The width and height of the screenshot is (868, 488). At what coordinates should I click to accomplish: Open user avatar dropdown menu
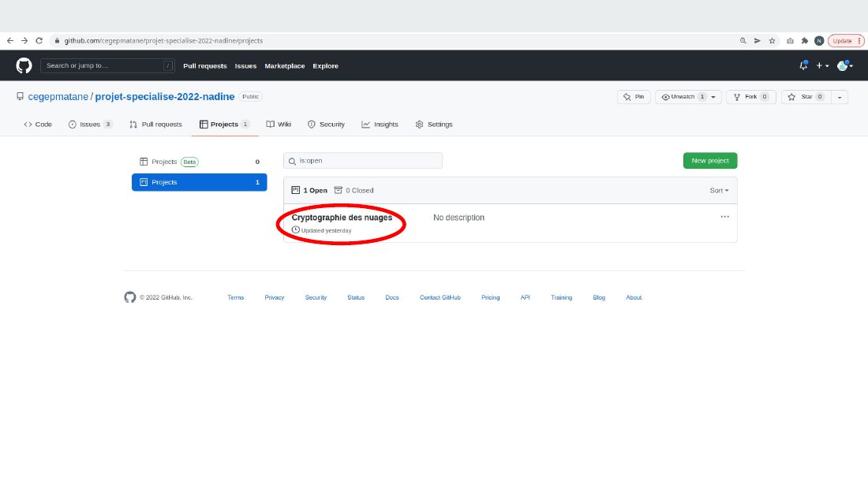click(x=845, y=65)
